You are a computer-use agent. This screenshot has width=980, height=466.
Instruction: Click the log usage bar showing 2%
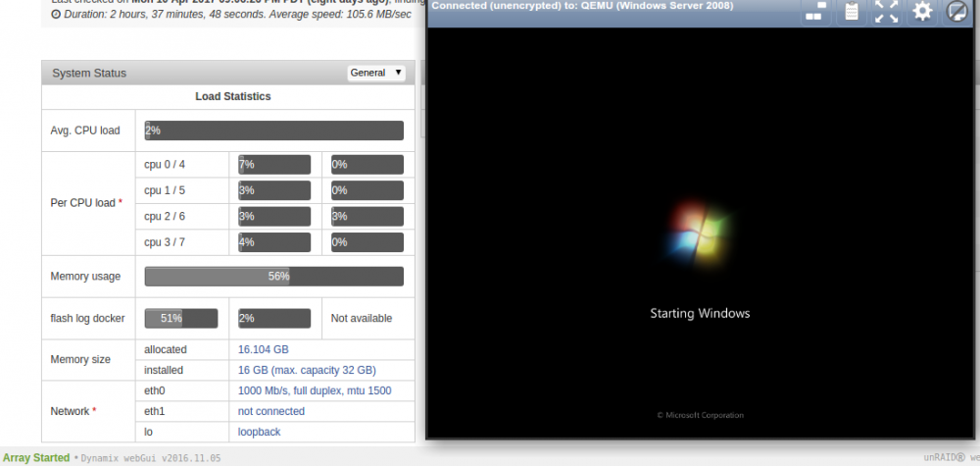[274, 318]
